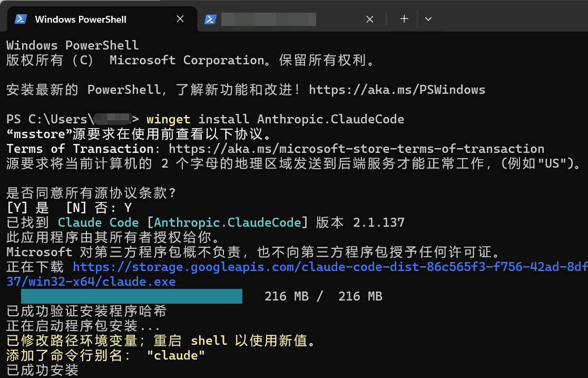
Task: Open a new tab with the plus button
Action: [404, 19]
